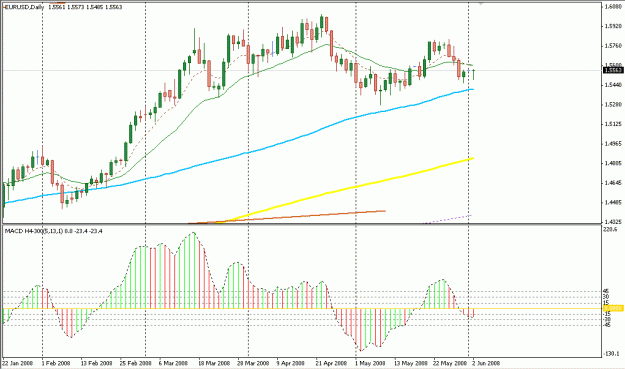Select the purple dashed line at lower right
Viewport: 625px width, 369px height.
448,219
